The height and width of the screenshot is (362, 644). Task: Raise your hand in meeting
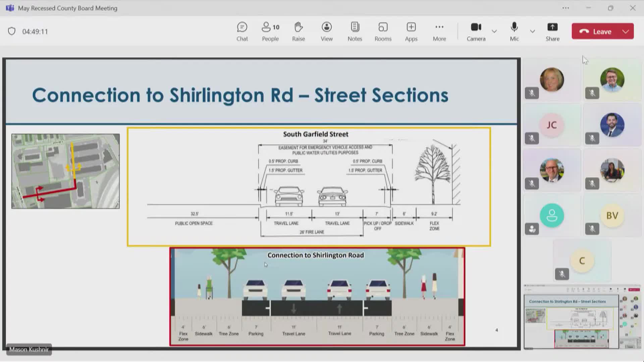[298, 32]
